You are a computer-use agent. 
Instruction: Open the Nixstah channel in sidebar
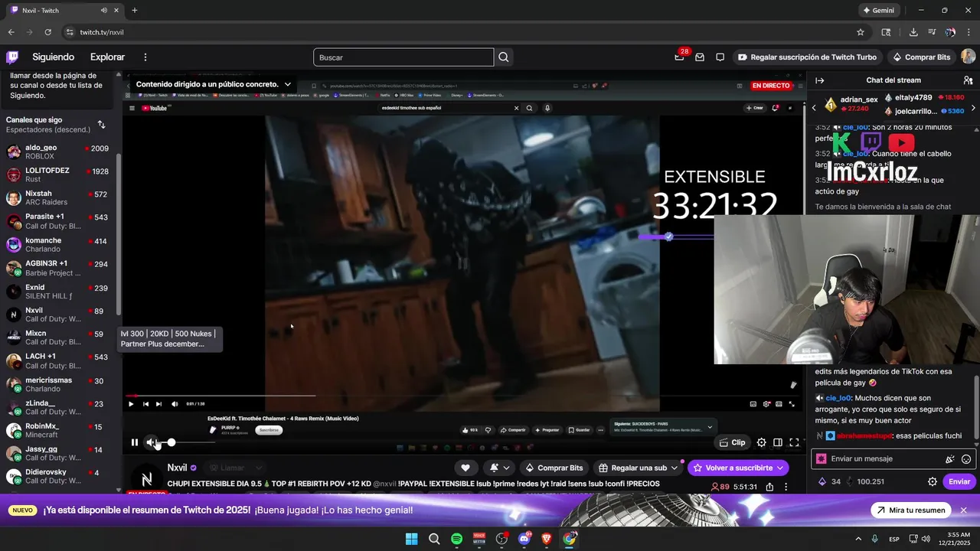[57, 197]
